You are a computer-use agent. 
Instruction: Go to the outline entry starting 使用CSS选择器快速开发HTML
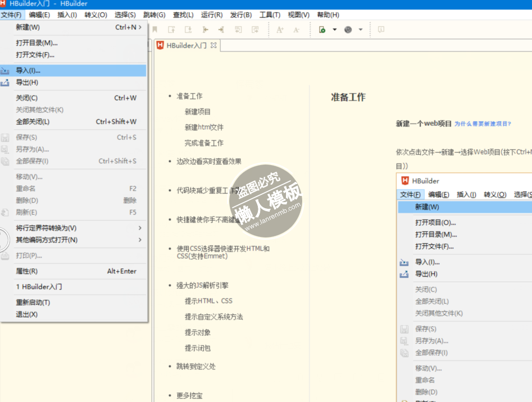(x=223, y=252)
